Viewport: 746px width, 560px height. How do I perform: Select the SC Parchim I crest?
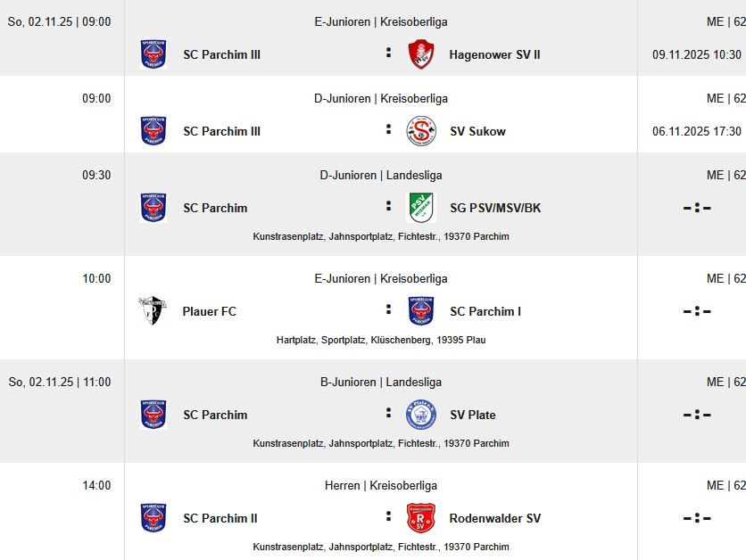pos(421,311)
